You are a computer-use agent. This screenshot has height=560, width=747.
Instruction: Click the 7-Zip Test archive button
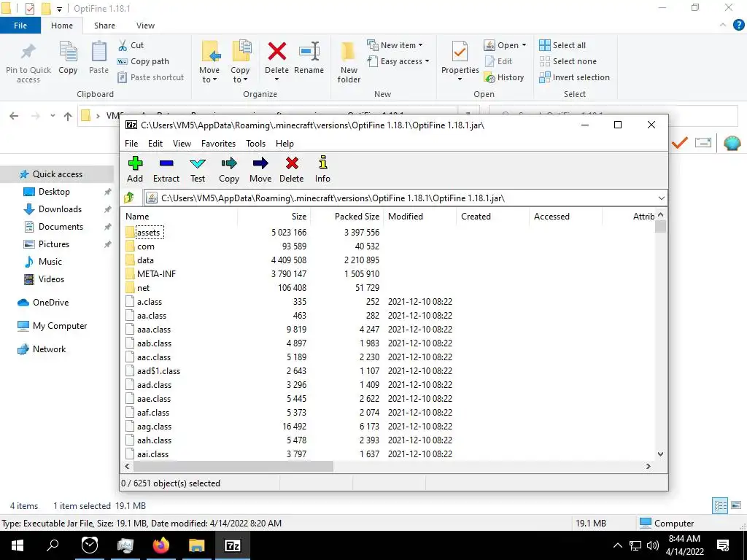click(198, 169)
